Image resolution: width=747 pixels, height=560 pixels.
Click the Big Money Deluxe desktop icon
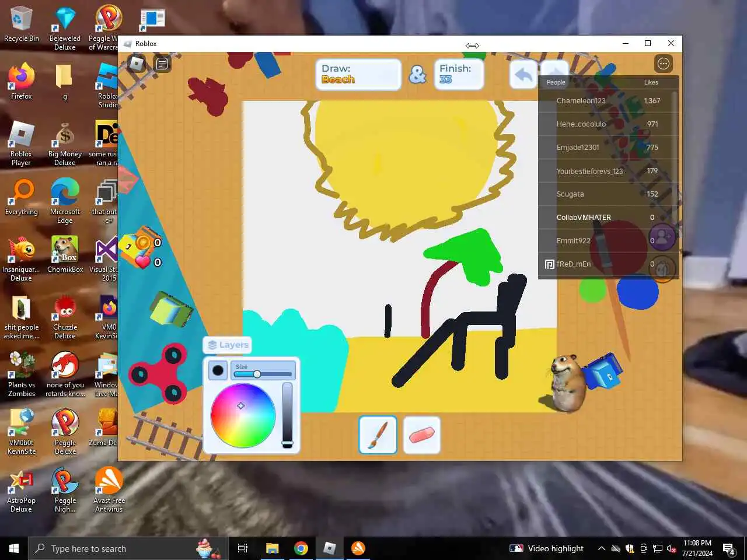[x=65, y=143]
